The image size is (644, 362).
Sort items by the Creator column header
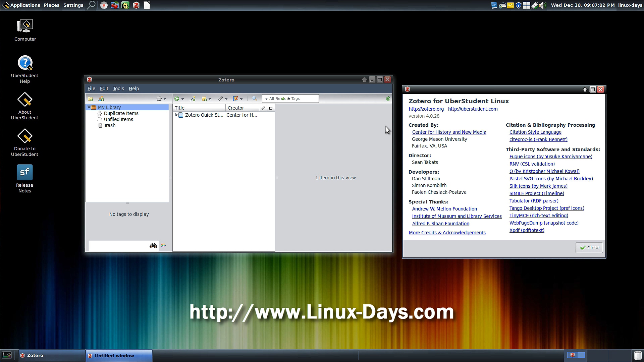click(x=242, y=108)
